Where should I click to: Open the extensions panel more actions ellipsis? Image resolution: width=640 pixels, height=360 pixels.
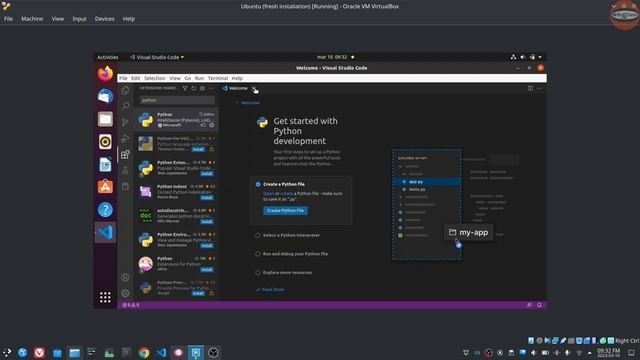tap(211, 88)
